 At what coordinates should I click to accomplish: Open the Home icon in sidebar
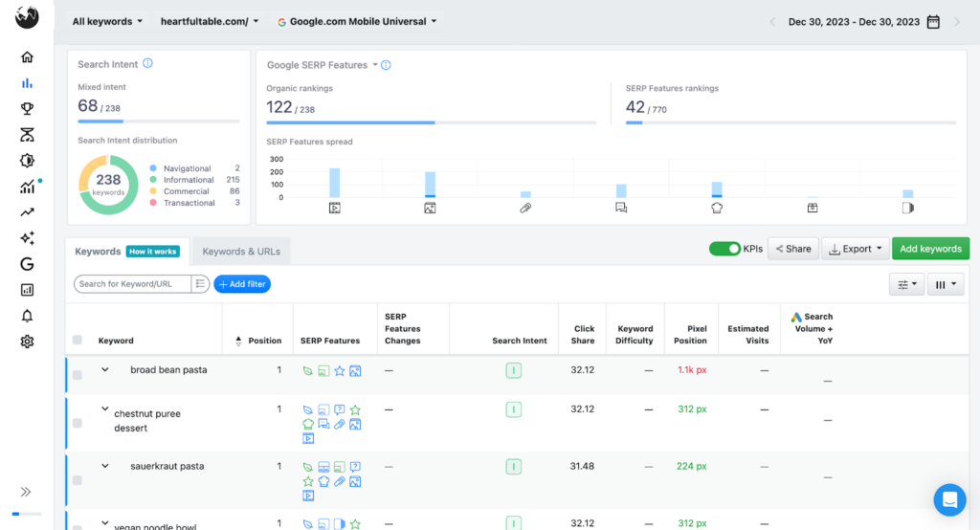pos(27,57)
